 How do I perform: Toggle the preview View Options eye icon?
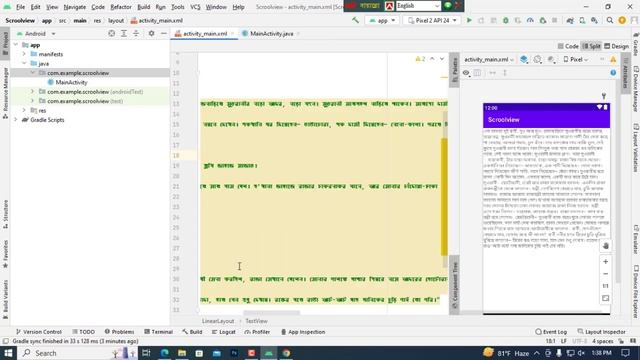(466, 73)
